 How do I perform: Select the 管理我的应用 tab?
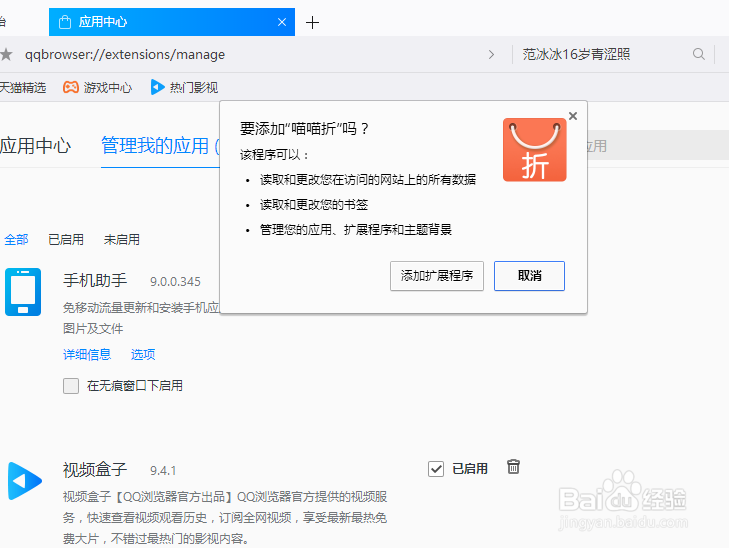160,146
